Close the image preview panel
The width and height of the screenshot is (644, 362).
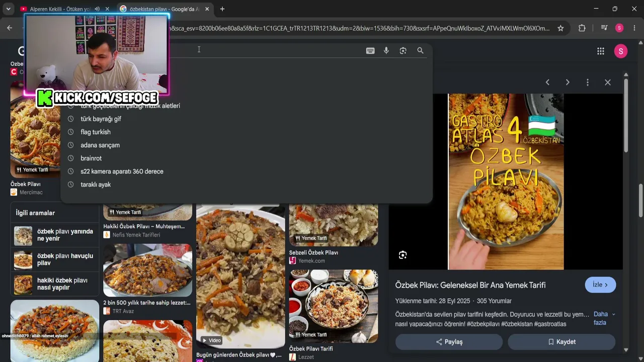[608, 82]
